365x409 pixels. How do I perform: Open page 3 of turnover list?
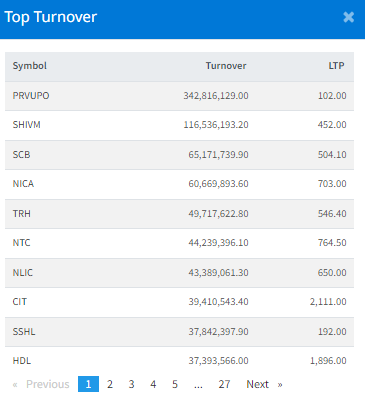[x=131, y=384]
